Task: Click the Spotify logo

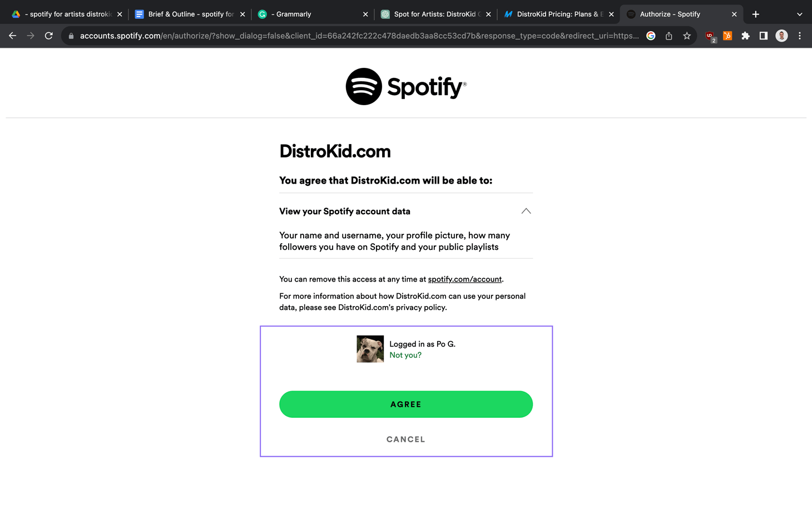Action: pyautogui.click(x=405, y=86)
